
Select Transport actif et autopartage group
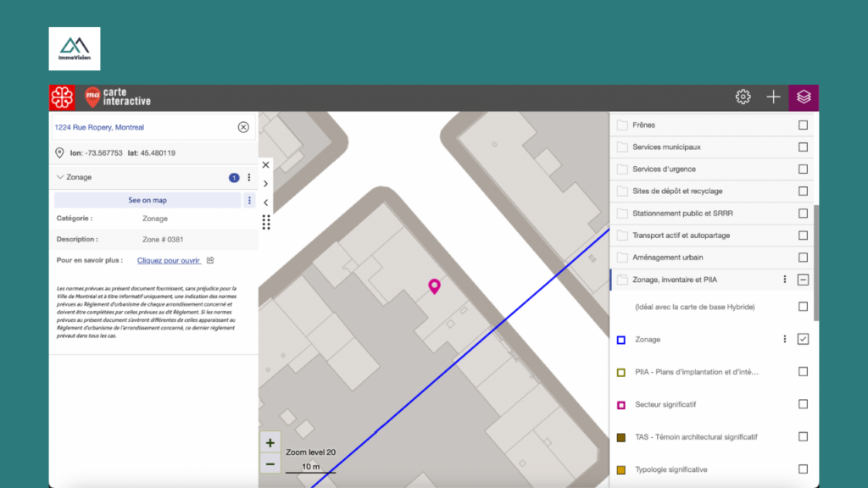[681, 236]
